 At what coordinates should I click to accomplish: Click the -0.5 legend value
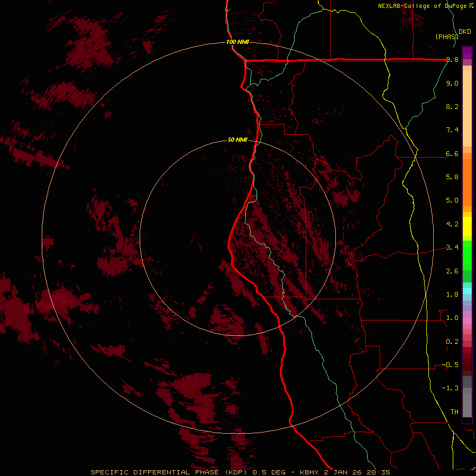click(x=450, y=365)
